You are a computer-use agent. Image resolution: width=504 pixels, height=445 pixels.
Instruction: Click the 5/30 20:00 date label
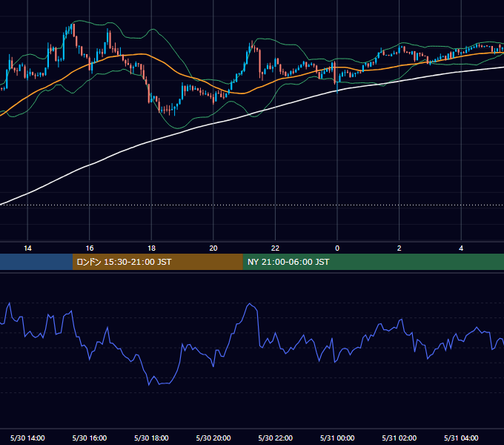[x=213, y=438]
